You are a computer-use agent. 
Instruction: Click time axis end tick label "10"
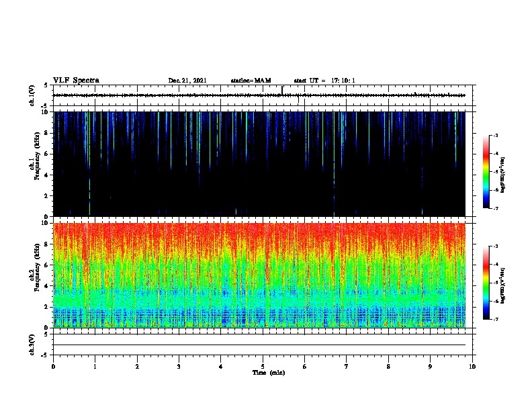click(x=472, y=367)
